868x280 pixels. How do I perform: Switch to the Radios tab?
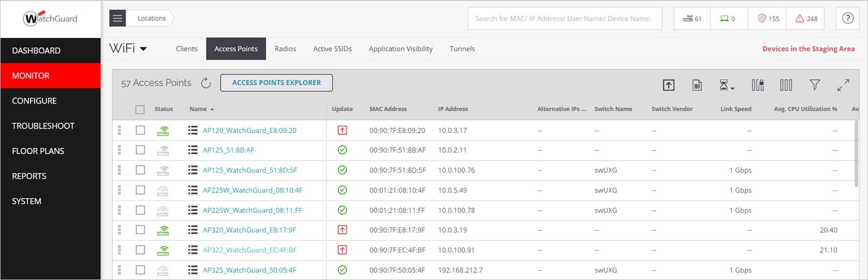click(x=286, y=49)
